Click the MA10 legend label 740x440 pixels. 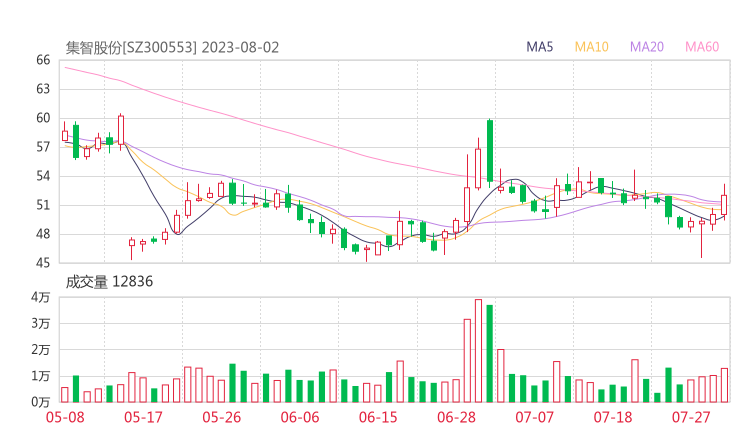[x=591, y=47]
